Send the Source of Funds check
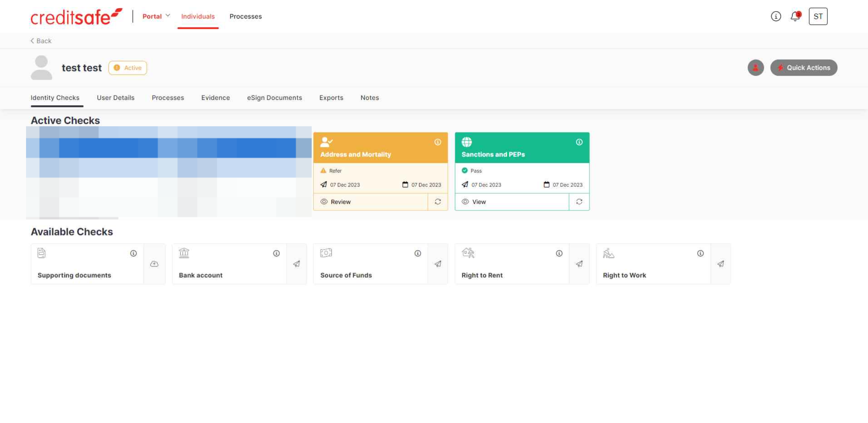The image size is (868, 423). point(438,264)
